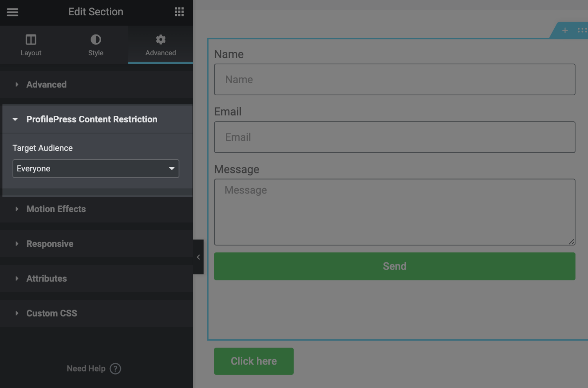588x388 pixels.
Task: Open the widgets panel grid icon
Action: [179, 12]
